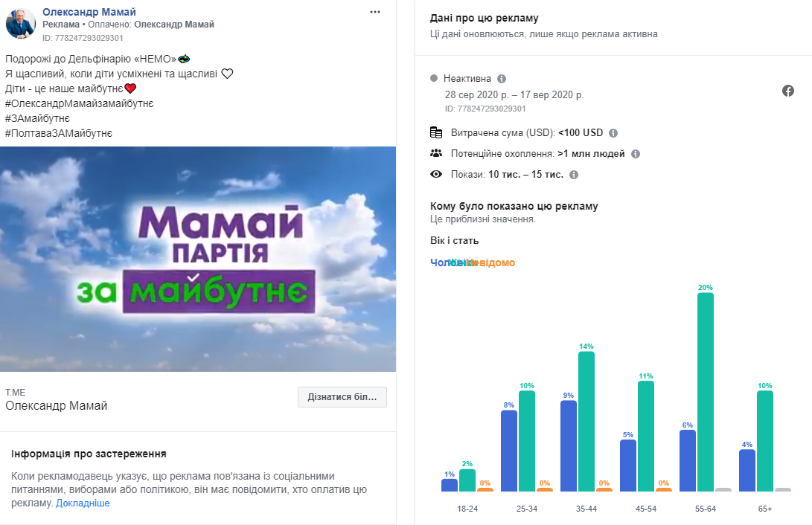This screenshot has height=525, width=812.
Task: Click the Facebook platform icon
Action: click(788, 91)
